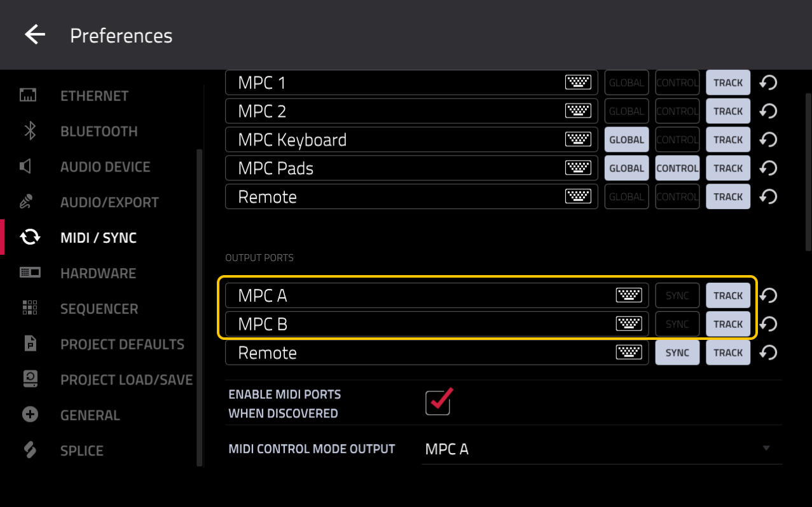812x507 pixels.
Task: Toggle Track on MPC Keyboard input
Action: 728,140
